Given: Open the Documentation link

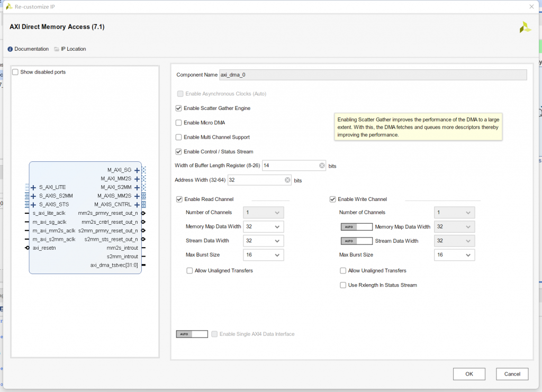Looking at the screenshot, I should (x=29, y=49).
